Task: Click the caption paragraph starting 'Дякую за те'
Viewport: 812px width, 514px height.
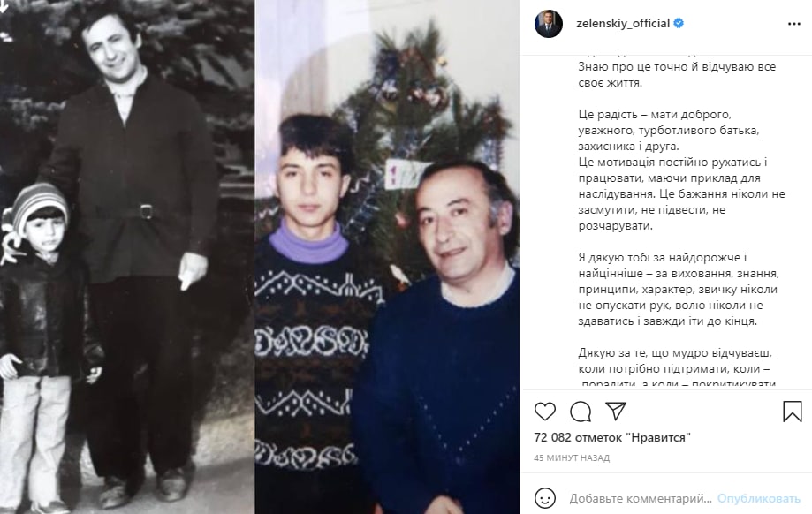Action: tap(677, 368)
